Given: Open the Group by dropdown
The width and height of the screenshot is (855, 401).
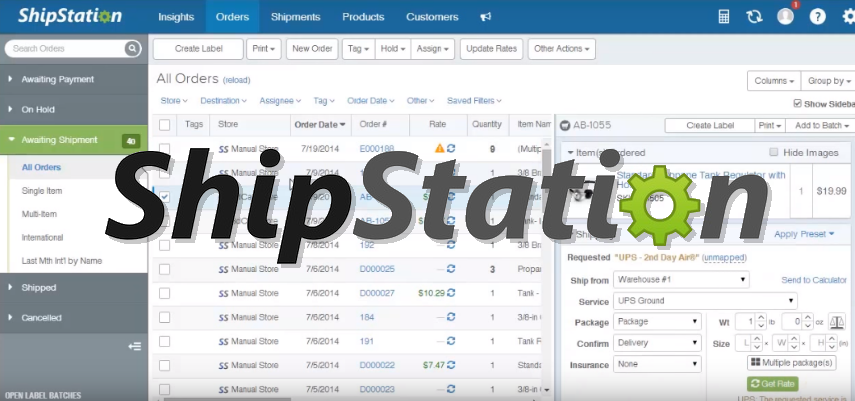Looking at the screenshot, I should pos(829,81).
